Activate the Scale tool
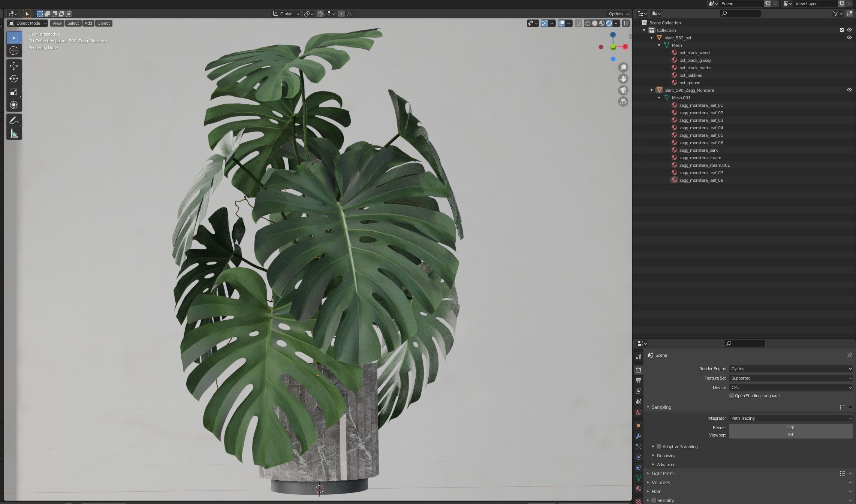Screen dimensions: 856x504 [14, 92]
